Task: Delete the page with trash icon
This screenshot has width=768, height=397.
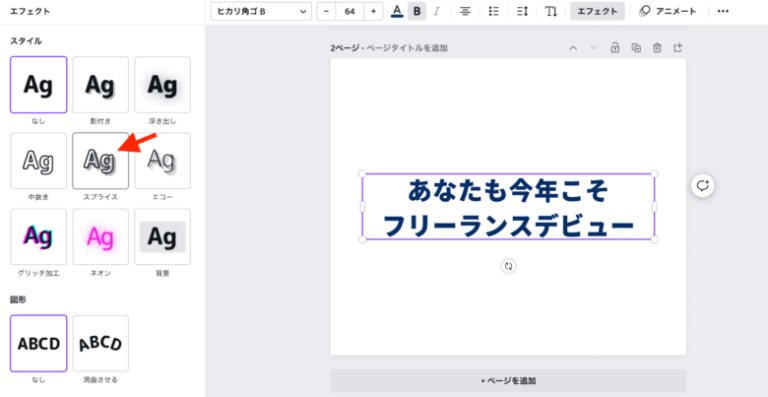Action: [x=657, y=47]
